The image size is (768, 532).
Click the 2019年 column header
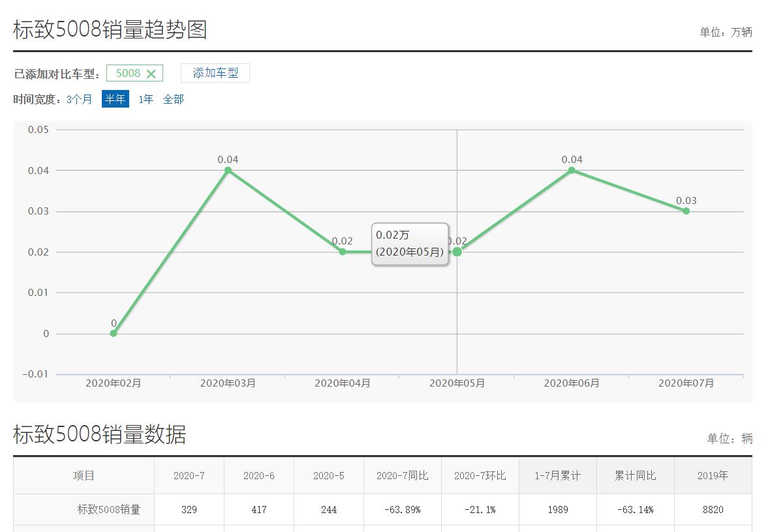713,476
